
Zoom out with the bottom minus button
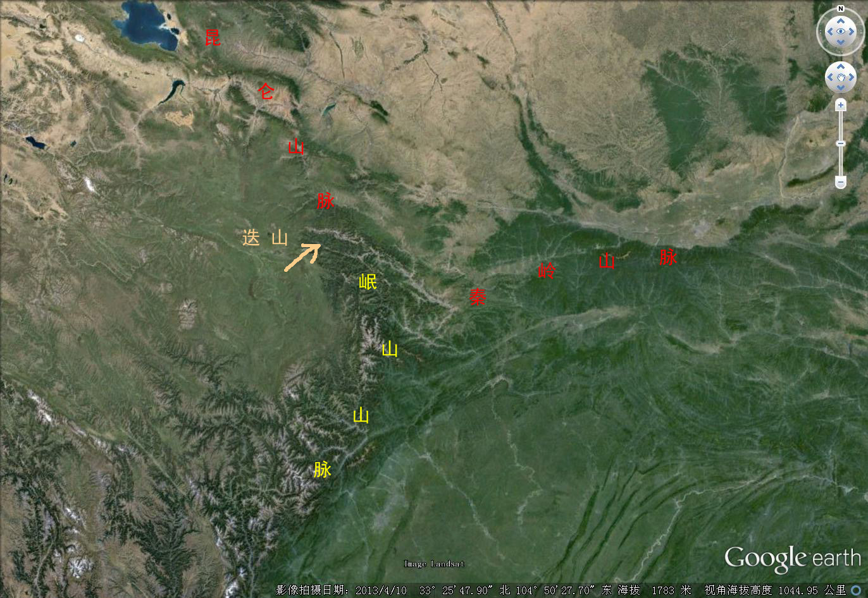841,182
